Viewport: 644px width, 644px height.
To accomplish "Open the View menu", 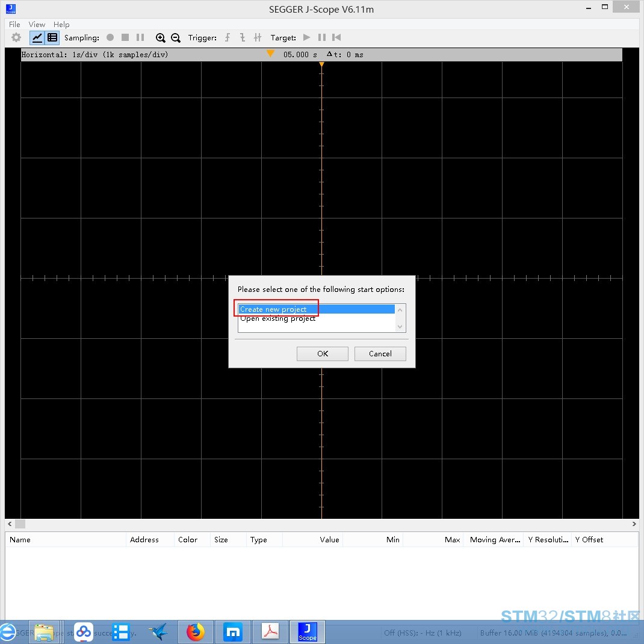I will (x=37, y=24).
